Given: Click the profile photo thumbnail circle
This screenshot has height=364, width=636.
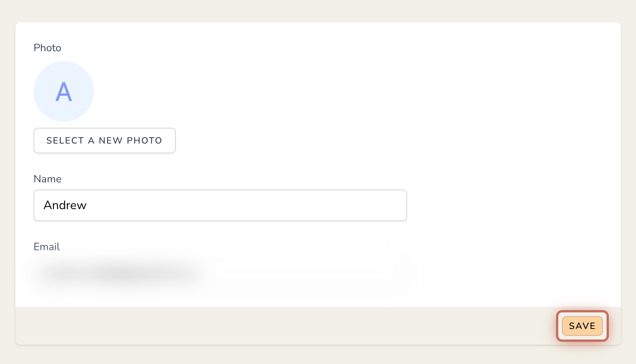Looking at the screenshot, I should (x=64, y=92).
